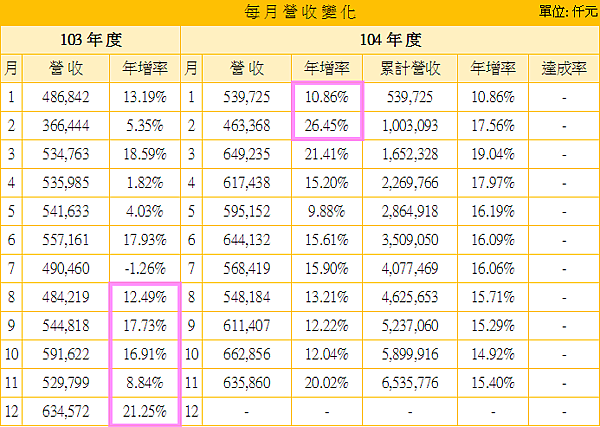The width and height of the screenshot is (600, 427).
Task: Click the cell 644,132
Action: point(247,240)
